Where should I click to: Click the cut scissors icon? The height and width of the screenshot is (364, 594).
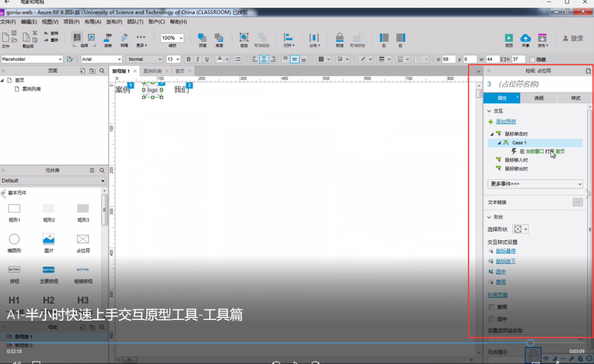click(x=35, y=33)
